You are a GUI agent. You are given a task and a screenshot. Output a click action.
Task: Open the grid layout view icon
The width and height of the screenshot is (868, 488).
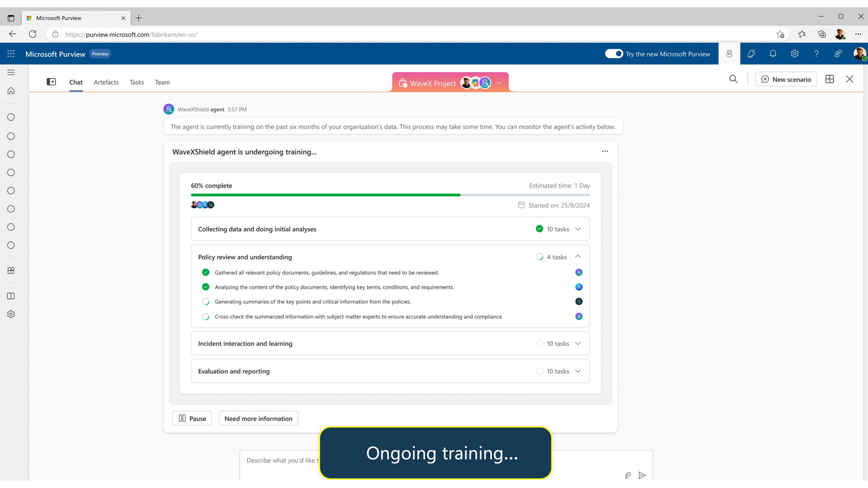click(830, 79)
